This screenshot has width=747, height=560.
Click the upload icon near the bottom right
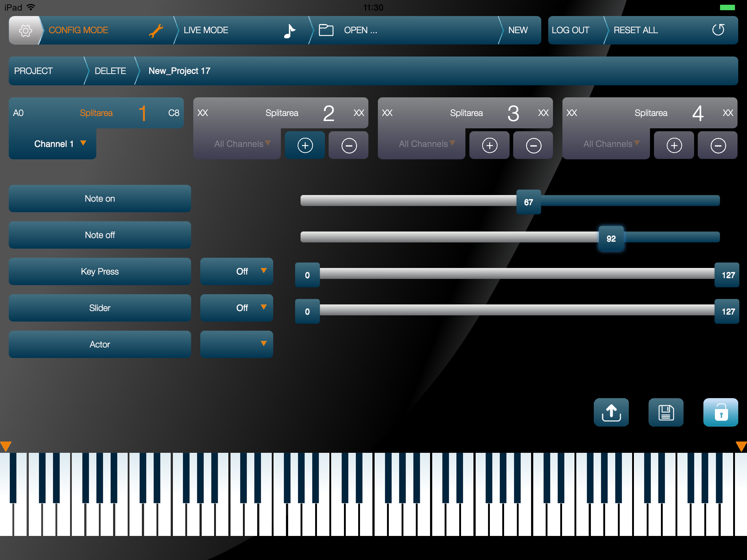tap(611, 412)
